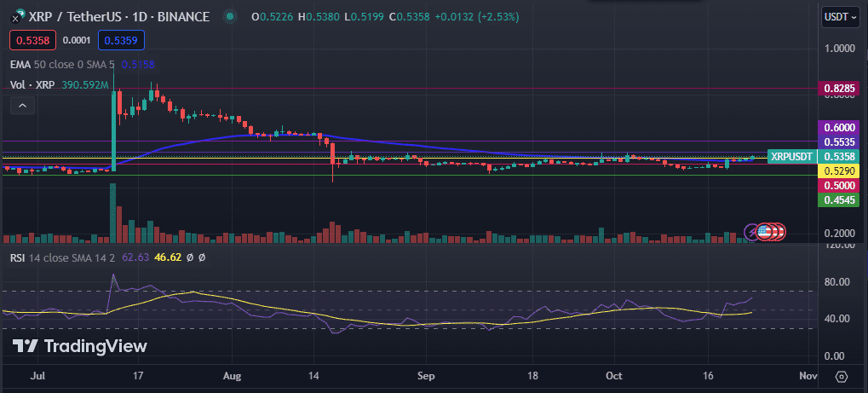Click the purple 0.6000 price label
Viewport: 868px width, 393px height.
point(840,127)
